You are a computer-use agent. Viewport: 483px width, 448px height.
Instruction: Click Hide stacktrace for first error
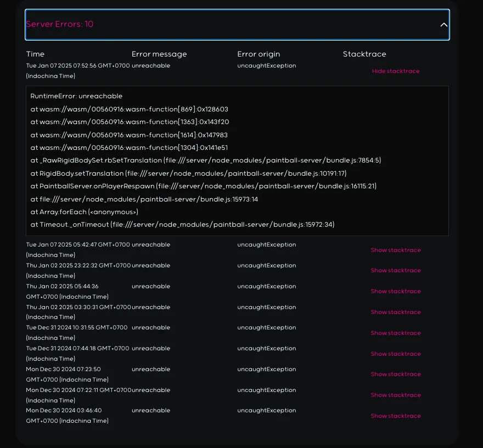[396, 71]
